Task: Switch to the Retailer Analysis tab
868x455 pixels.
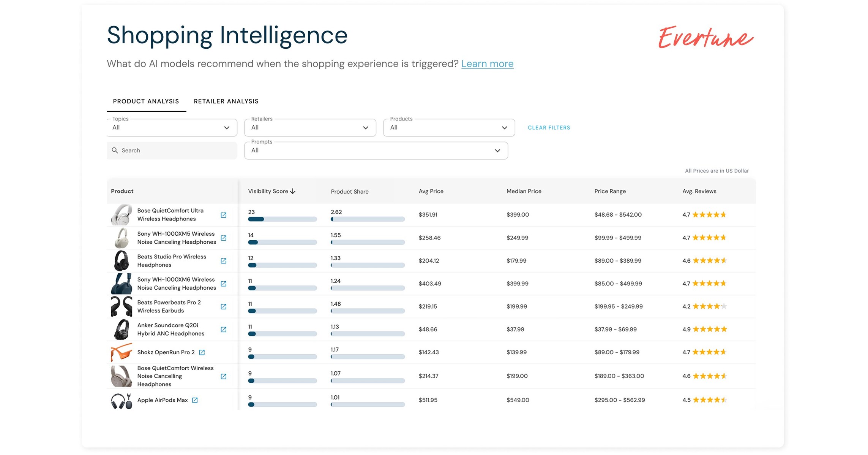Action: click(226, 101)
